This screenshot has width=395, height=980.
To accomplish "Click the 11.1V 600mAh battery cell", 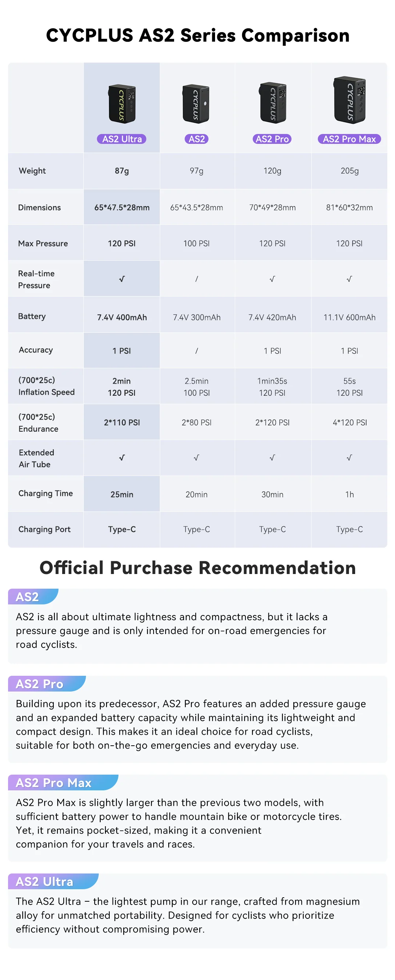I will (349, 318).
